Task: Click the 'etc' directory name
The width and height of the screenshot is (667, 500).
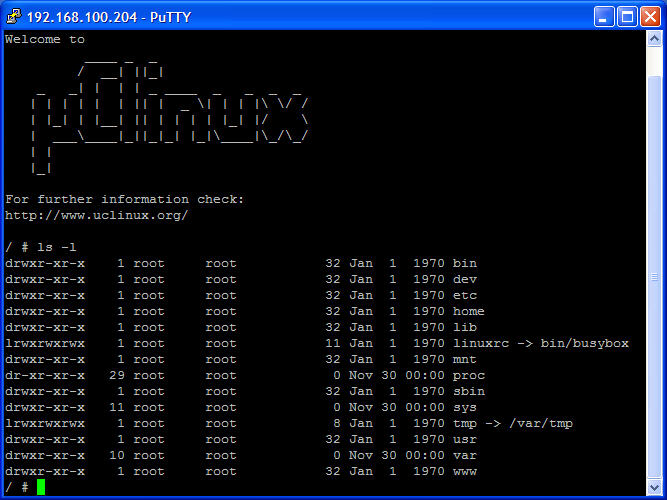Action: tap(465, 295)
